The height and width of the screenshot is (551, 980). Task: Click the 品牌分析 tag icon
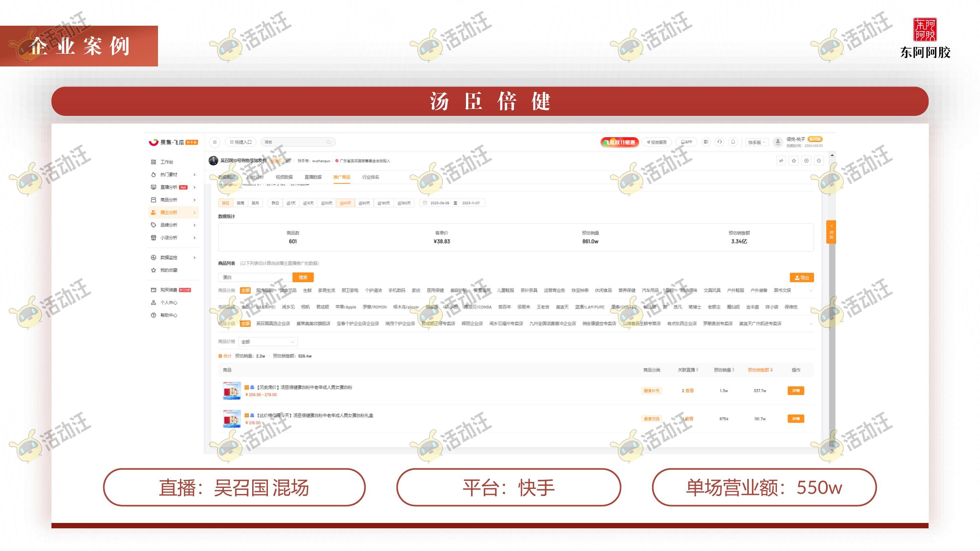[x=153, y=225]
